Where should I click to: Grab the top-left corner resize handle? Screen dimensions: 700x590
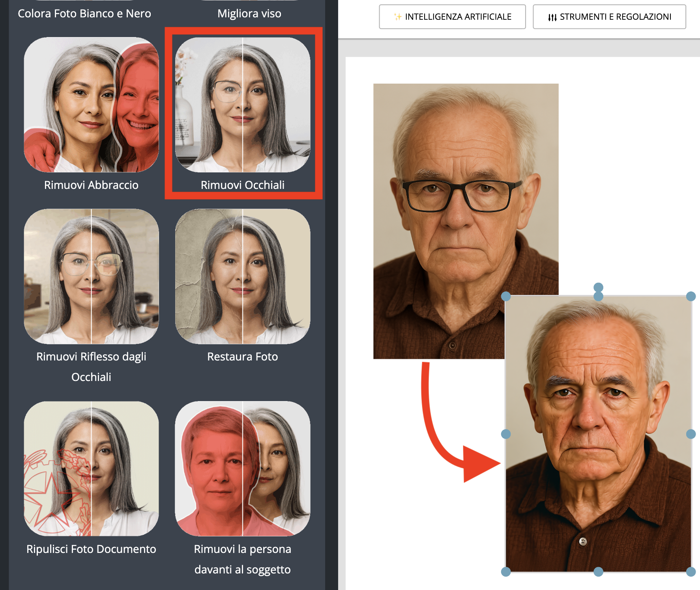point(506,296)
